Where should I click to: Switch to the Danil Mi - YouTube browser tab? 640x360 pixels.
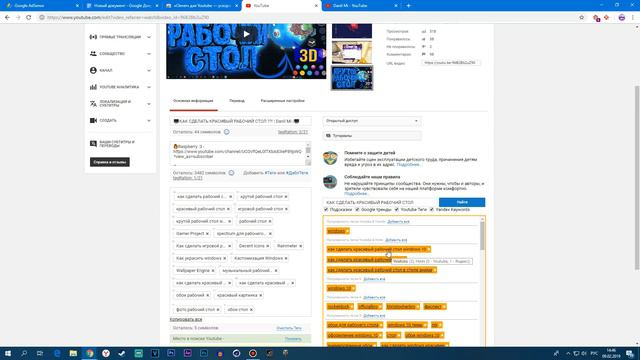coord(360,6)
